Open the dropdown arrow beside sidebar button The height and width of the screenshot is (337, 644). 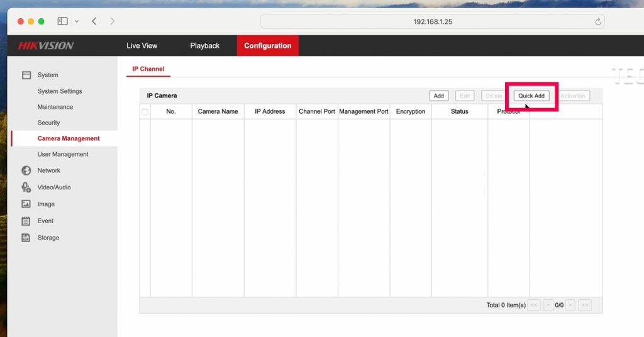(77, 21)
